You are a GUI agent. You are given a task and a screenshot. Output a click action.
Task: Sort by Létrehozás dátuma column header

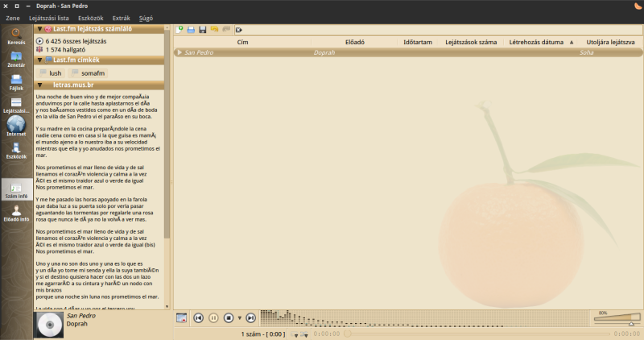coord(540,42)
